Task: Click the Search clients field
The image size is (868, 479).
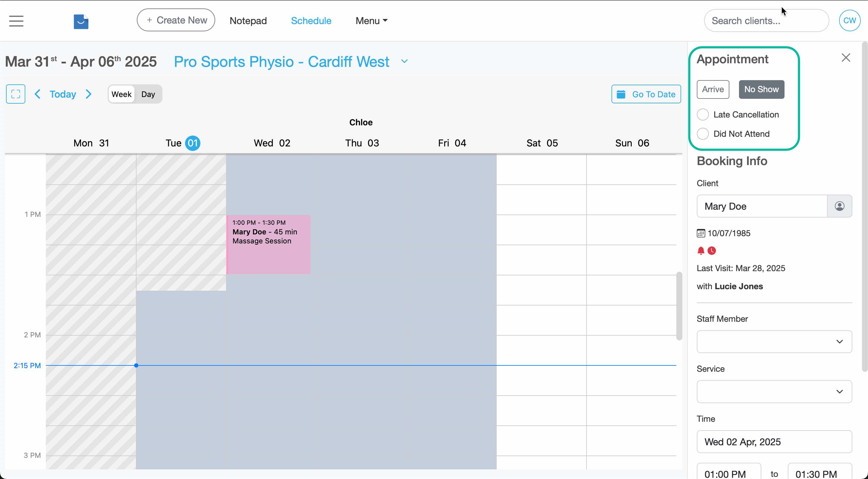Action: pyautogui.click(x=766, y=20)
